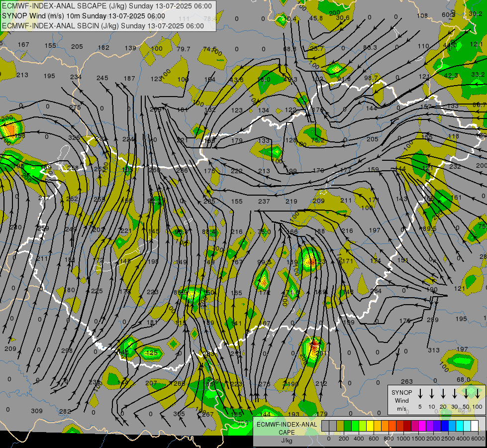This screenshot has width=487, height=448.
Task: Select the SBCIN title line at top left
Action: click(103, 26)
